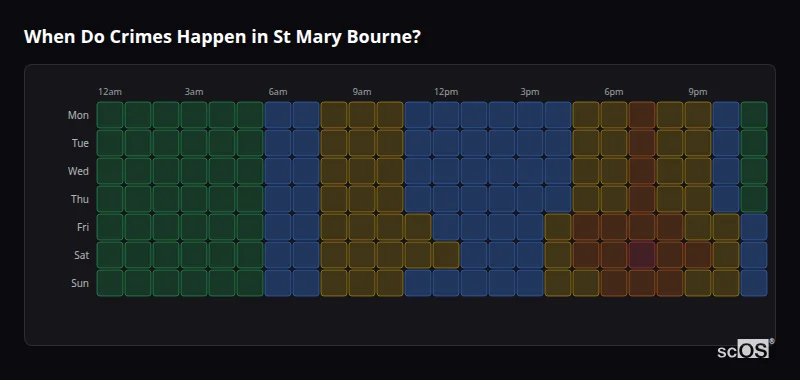Select the Sunday 3pm blue heatmap cell

click(x=530, y=283)
